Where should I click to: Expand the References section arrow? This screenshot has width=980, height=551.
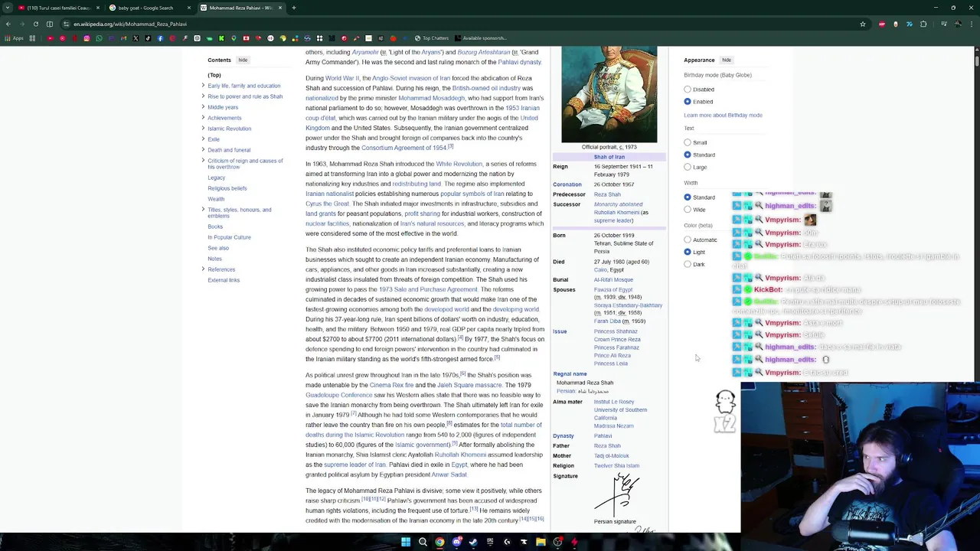pos(203,269)
